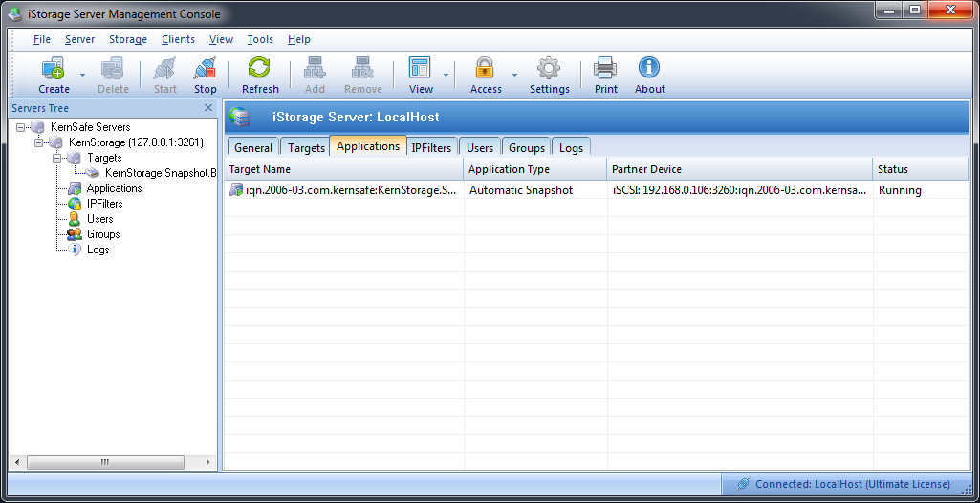The image size is (980, 503).
Task: Sort by Target Name column header
Action: (344, 169)
